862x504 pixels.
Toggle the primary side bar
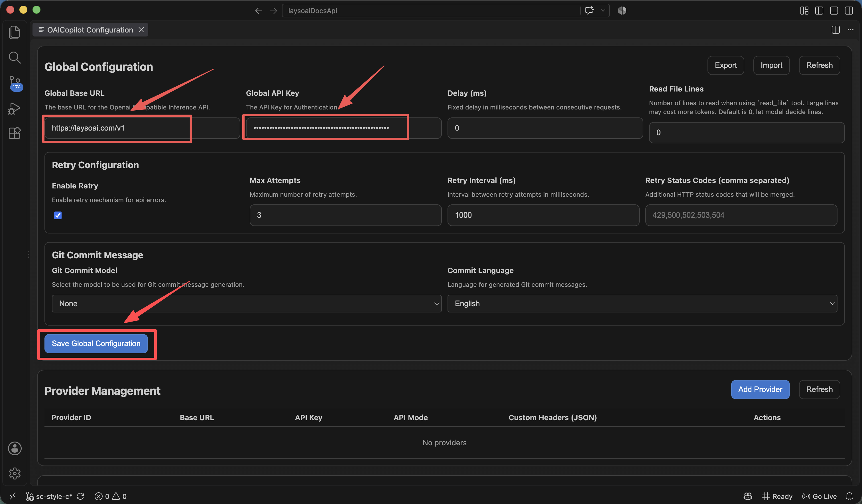pyautogui.click(x=819, y=11)
